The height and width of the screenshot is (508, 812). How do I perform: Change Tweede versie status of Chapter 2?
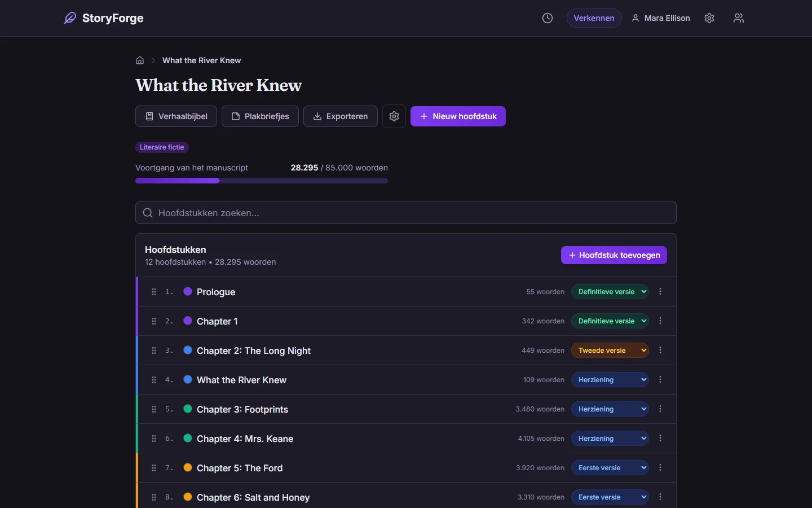coord(610,351)
